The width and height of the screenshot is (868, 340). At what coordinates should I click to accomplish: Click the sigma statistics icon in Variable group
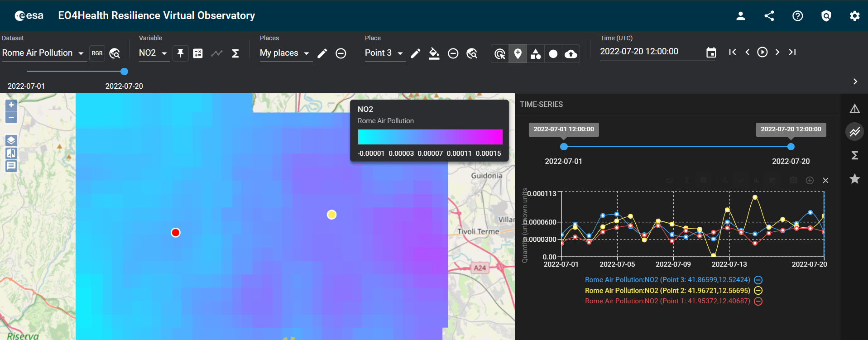tap(235, 53)
